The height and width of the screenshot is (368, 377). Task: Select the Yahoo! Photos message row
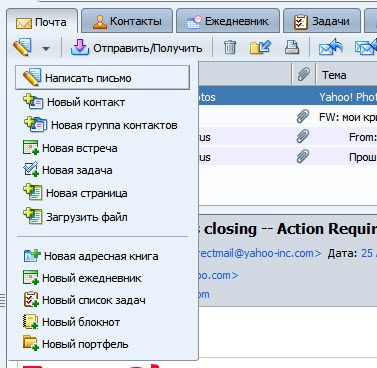pyautogui.click(x=288, y=97)
